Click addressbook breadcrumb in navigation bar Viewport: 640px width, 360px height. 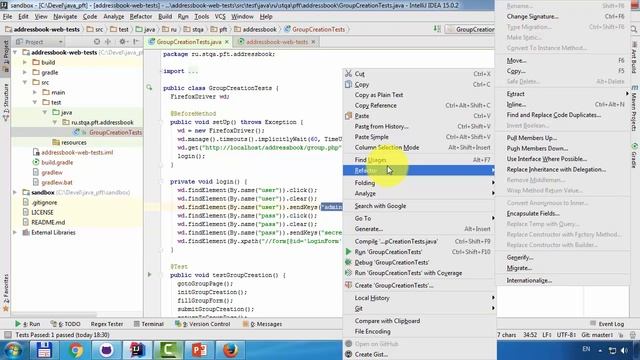(x=255, y=29)
